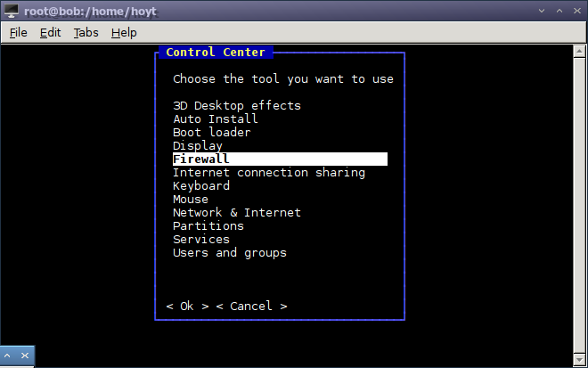Screen dimensions: 588x368
Task: Open the File menu
Action: tap(19, 33)
